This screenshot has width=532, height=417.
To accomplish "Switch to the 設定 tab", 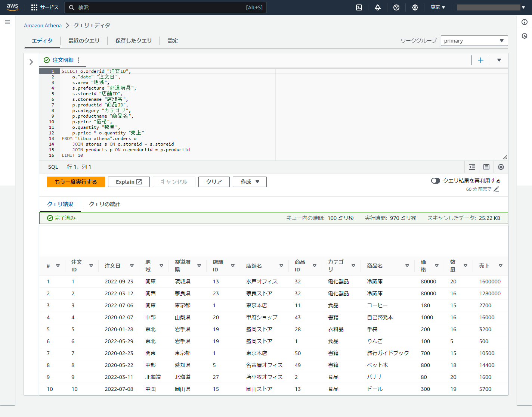I will click(173, 41).
